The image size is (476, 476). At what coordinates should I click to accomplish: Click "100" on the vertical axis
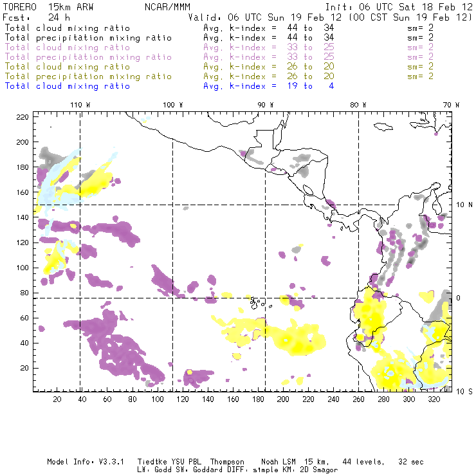[22, 268]
